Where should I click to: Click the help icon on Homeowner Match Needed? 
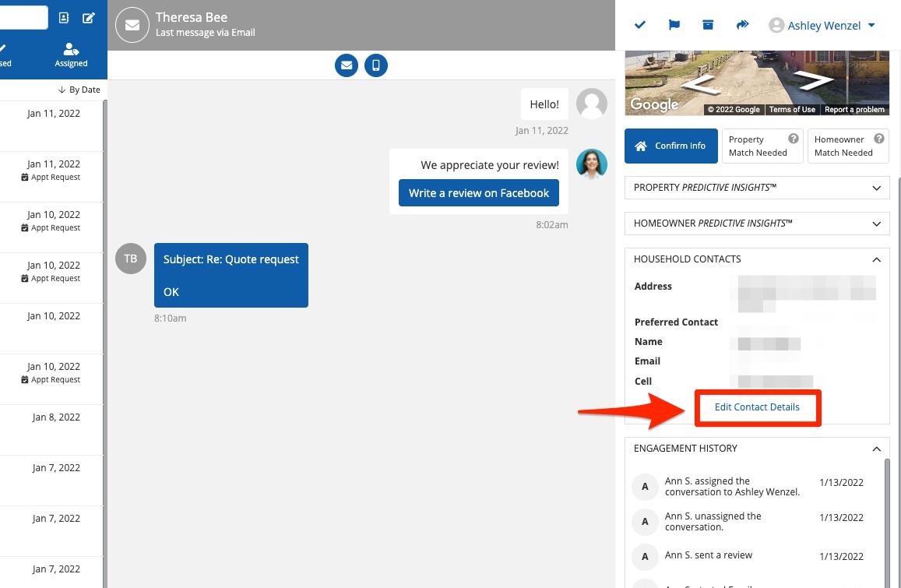tap(878, 139)
